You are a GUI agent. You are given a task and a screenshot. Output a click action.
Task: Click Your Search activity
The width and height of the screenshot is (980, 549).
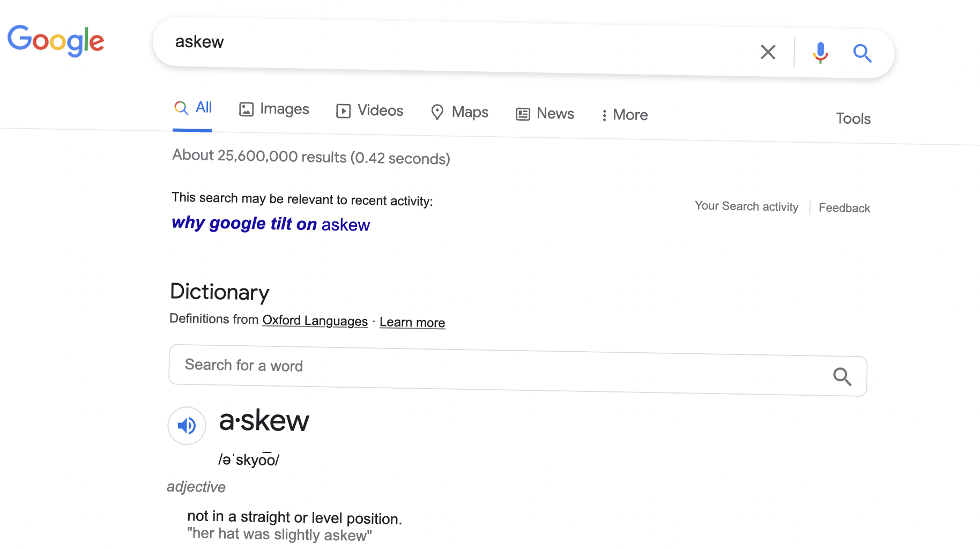(x=746, y=206)
